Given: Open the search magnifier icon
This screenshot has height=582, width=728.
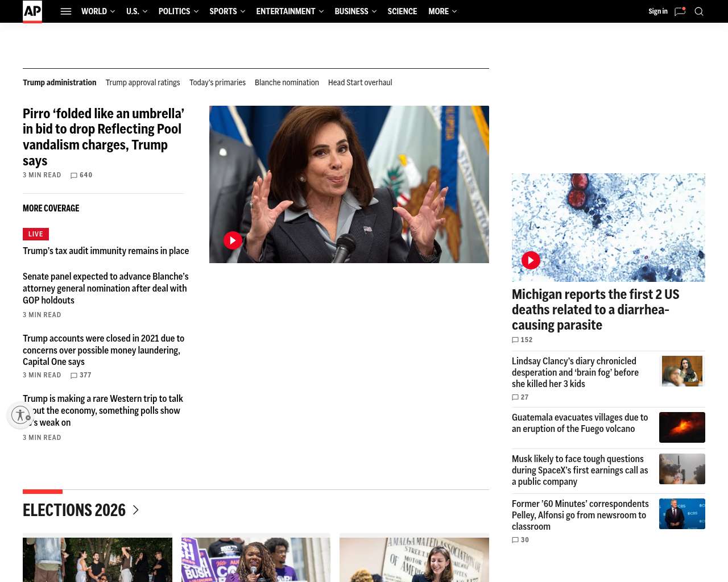Looking at the screenshot, I should (699, 11).
